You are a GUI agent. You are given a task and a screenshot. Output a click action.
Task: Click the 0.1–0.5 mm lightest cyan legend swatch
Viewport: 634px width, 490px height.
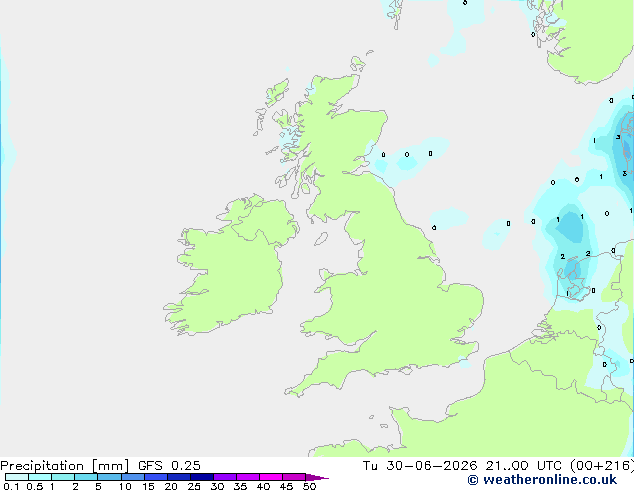point(17,477)
